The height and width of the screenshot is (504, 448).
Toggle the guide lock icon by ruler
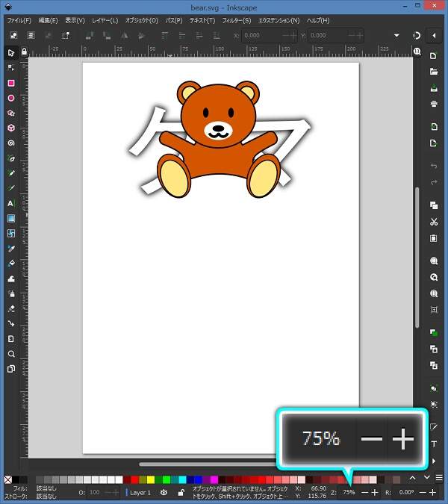pyautogui.click(x=24, y=52)
